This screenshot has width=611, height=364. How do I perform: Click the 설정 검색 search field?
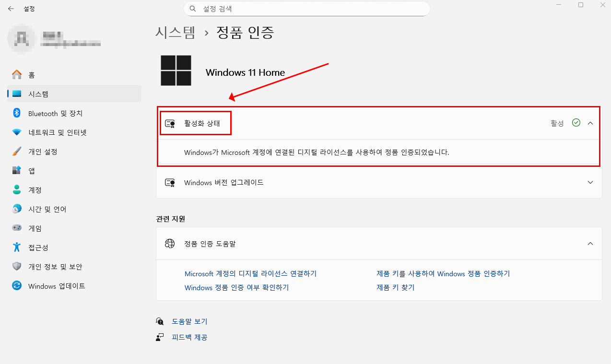(307, 9)
